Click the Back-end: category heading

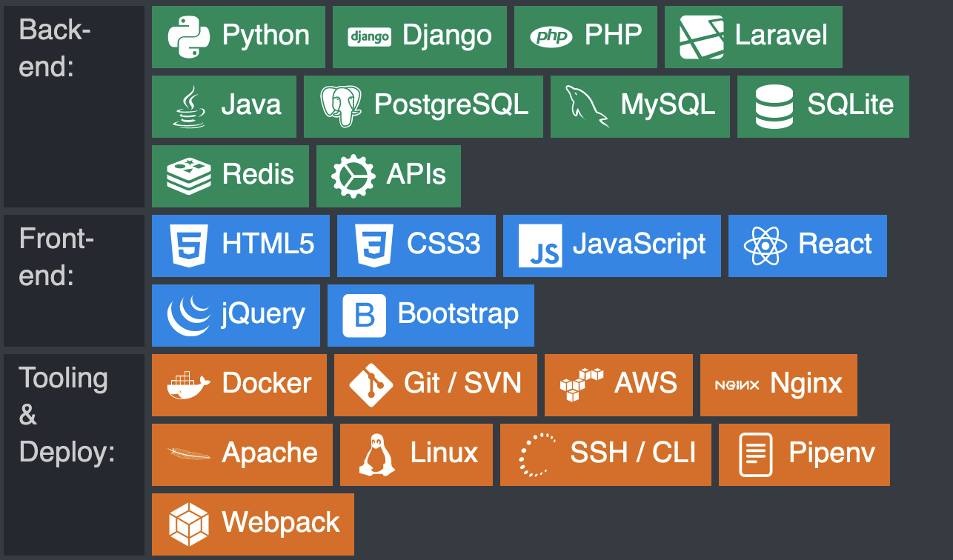pos(55,48)
